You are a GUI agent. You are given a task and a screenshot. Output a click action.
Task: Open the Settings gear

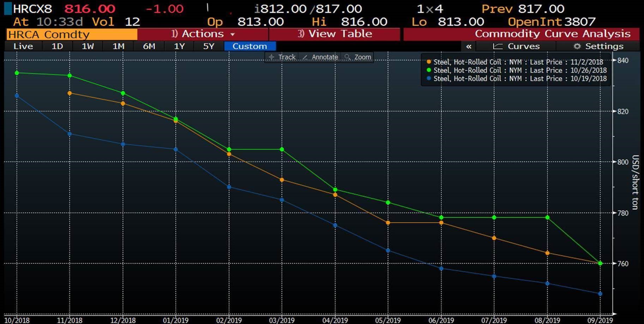point(598,46)
